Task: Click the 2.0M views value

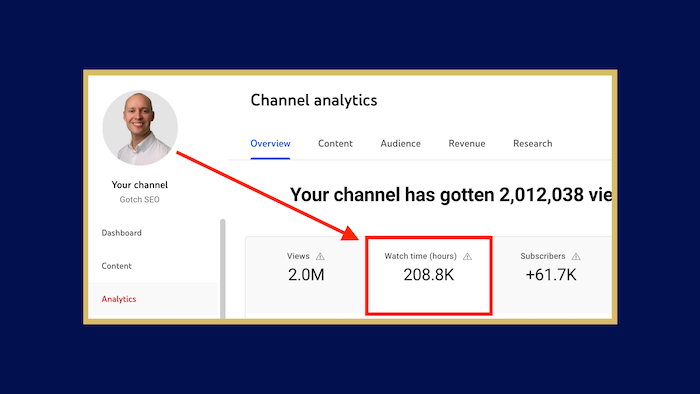Action: coord(306,275)
